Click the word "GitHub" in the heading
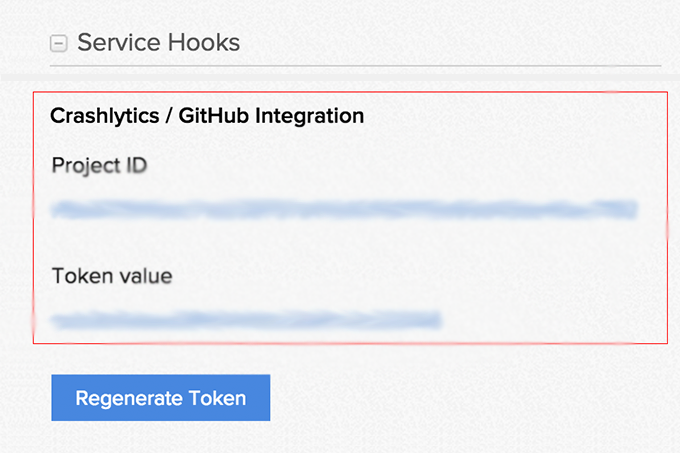The height and width of the screenshot is (453, 680). click(x=214, y=116)
